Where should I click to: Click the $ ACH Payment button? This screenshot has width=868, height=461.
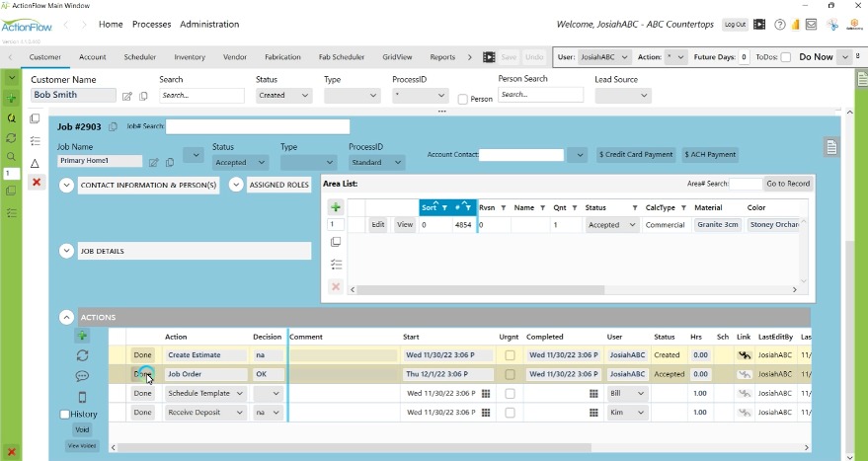710,154
